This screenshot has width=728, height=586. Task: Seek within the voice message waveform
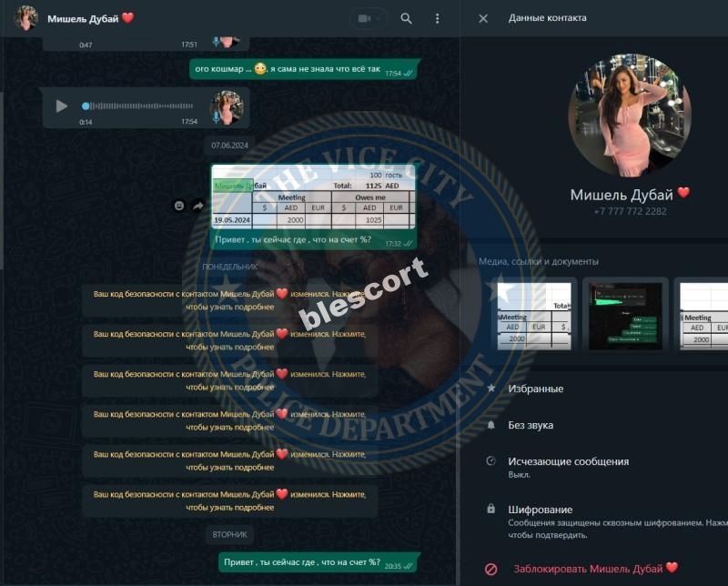point(138,106)
